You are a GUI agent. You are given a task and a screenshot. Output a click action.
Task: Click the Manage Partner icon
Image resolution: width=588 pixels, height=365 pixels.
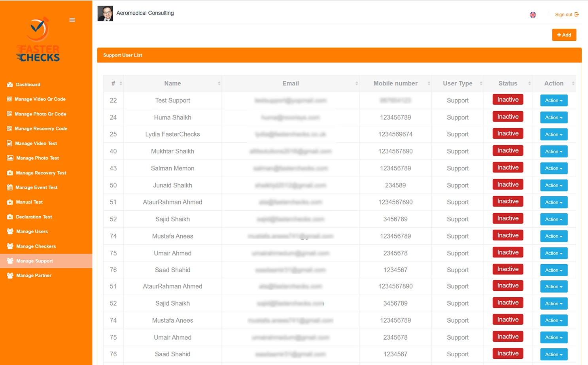9,275
